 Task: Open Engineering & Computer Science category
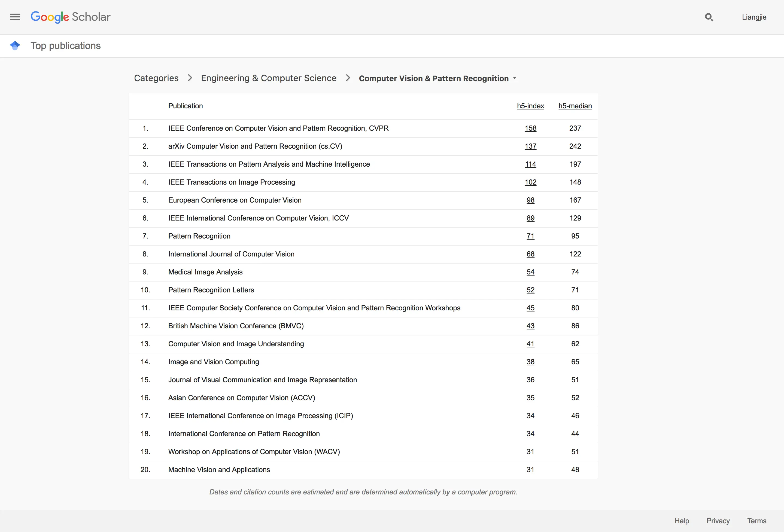pos(269,78)
